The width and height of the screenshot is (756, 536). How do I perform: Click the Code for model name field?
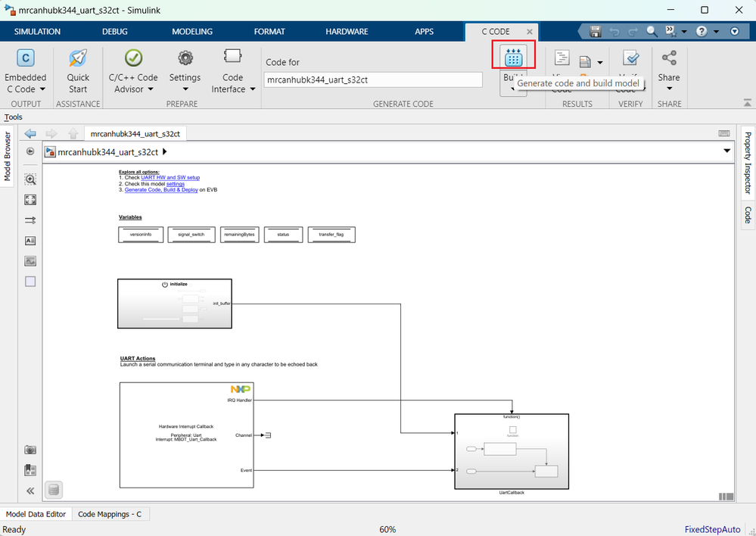click(x=373, y=79)
